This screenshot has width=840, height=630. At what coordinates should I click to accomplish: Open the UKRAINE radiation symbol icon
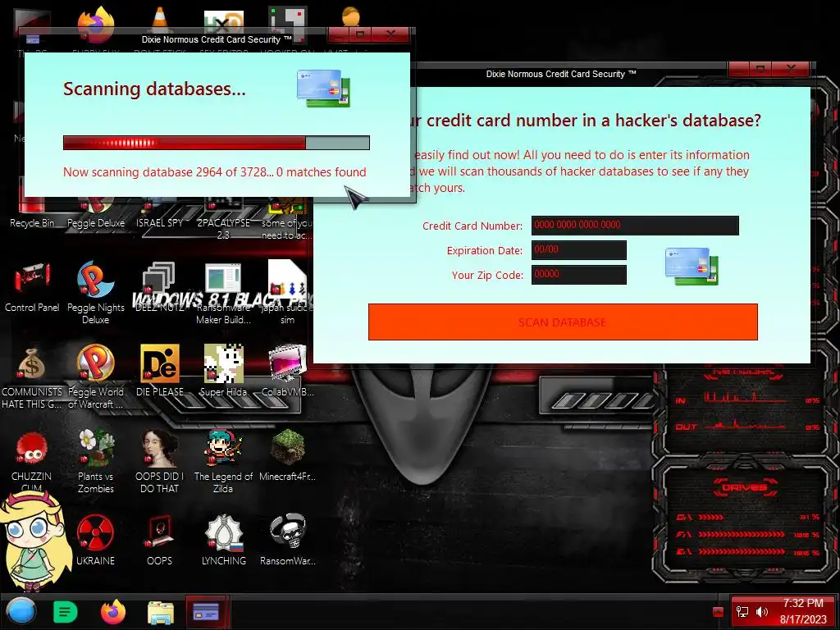coord(95,540)
